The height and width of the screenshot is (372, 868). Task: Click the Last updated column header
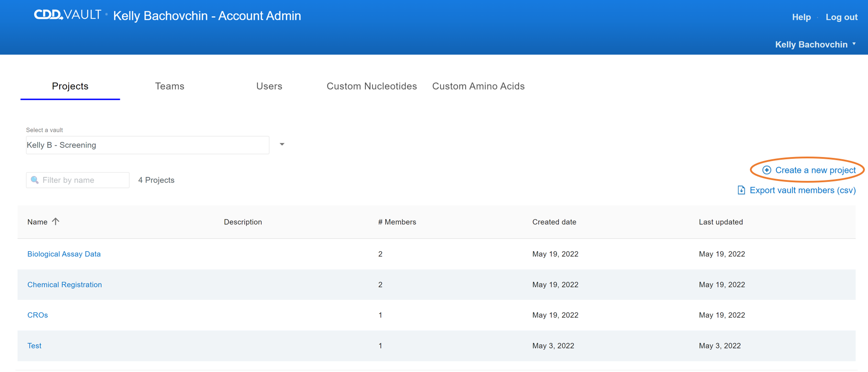pyautogui.click(x=721, y=222)
